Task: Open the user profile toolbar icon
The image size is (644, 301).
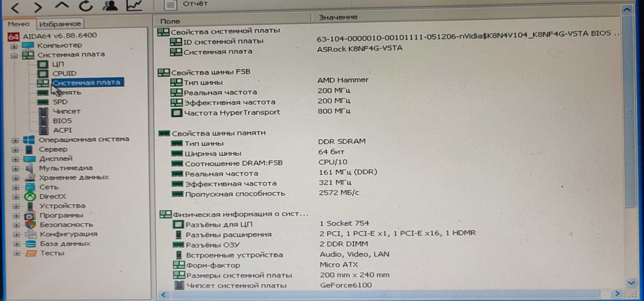Action: pos(110,5)
